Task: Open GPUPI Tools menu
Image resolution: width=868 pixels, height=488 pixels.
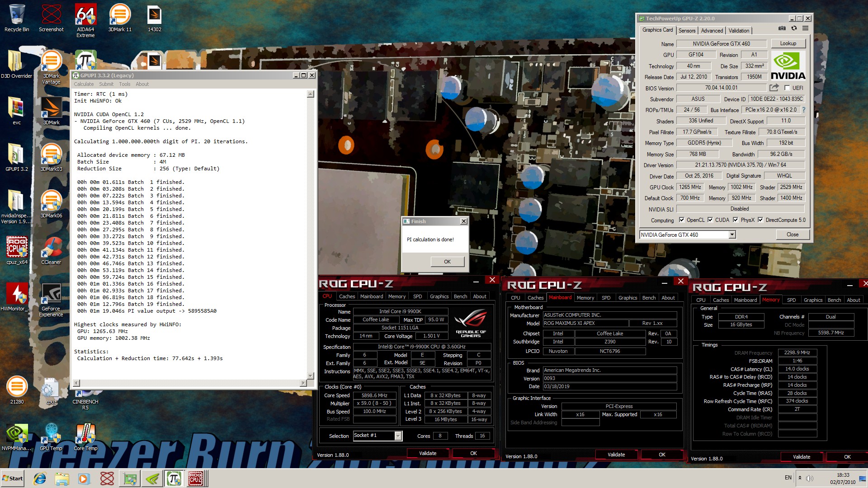Action: (125, 84)
